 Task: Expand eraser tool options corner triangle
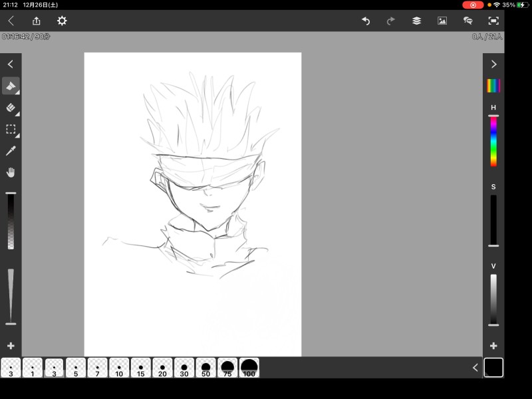[17, 114]
